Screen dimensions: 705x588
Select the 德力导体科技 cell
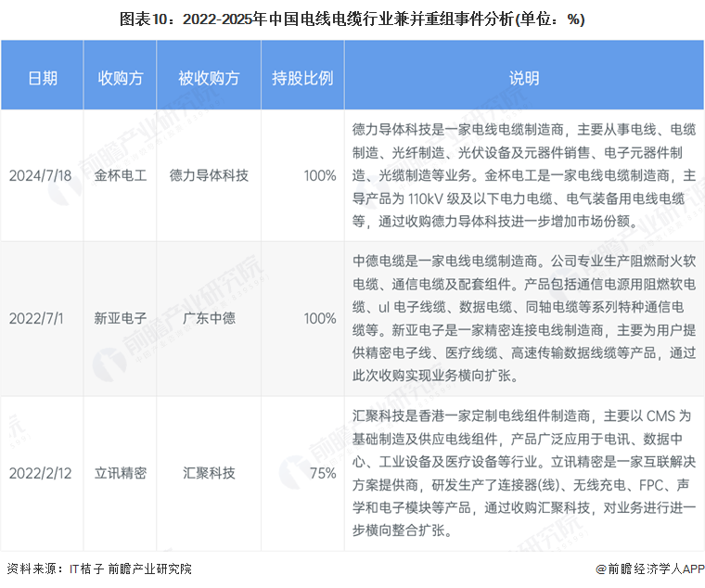209,175
